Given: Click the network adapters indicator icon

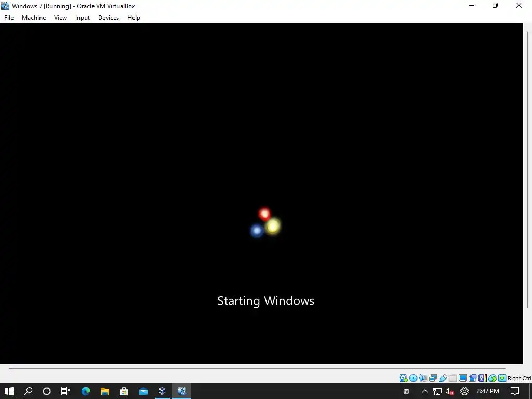Looking at the screenshot, I should (x=433, y=378).
